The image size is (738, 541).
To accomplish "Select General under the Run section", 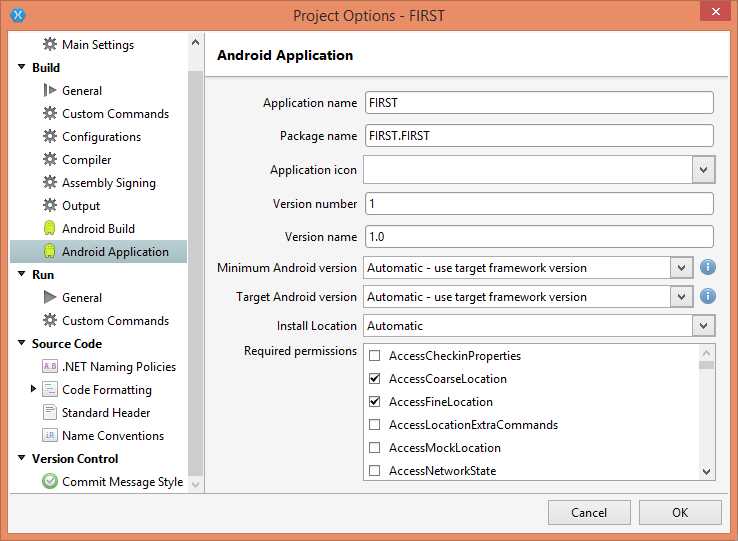I will (x=82, y=298).
